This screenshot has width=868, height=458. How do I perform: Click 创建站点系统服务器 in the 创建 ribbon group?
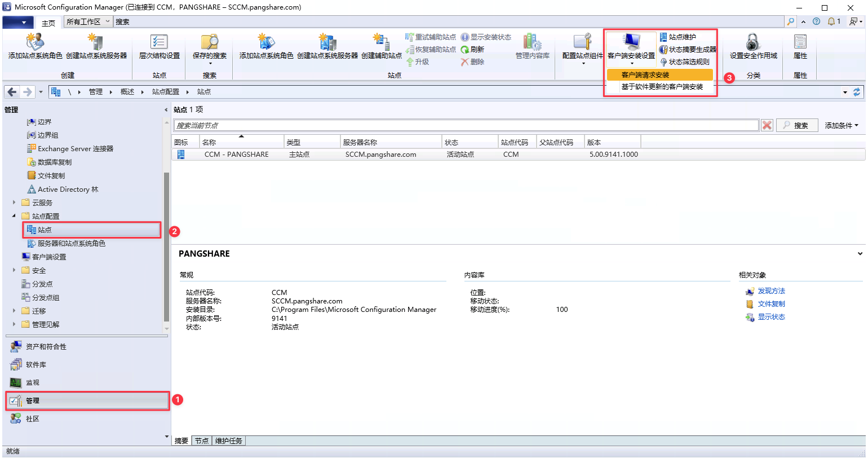tap(96, 46)
